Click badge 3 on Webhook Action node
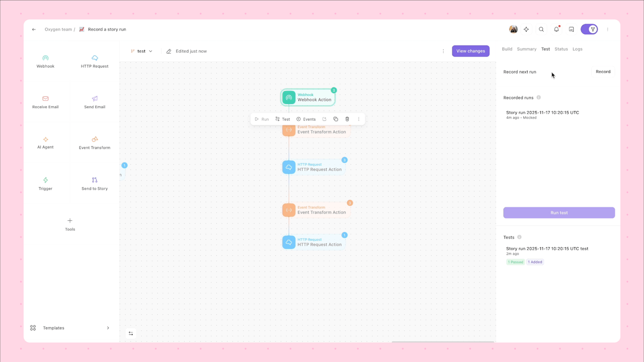This screenshot has height=362, width=644. (x=334, y=91)
